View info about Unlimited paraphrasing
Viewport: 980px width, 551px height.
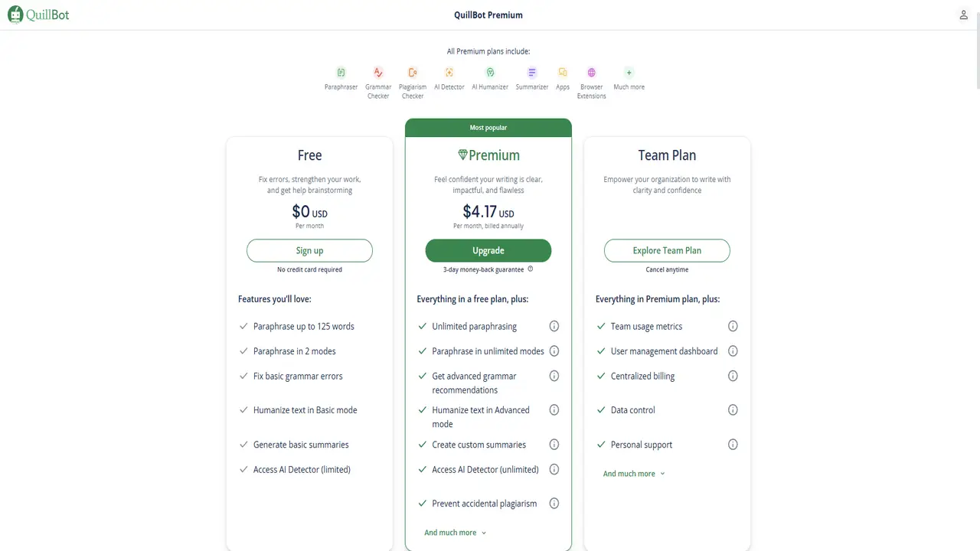pos(554,326)
